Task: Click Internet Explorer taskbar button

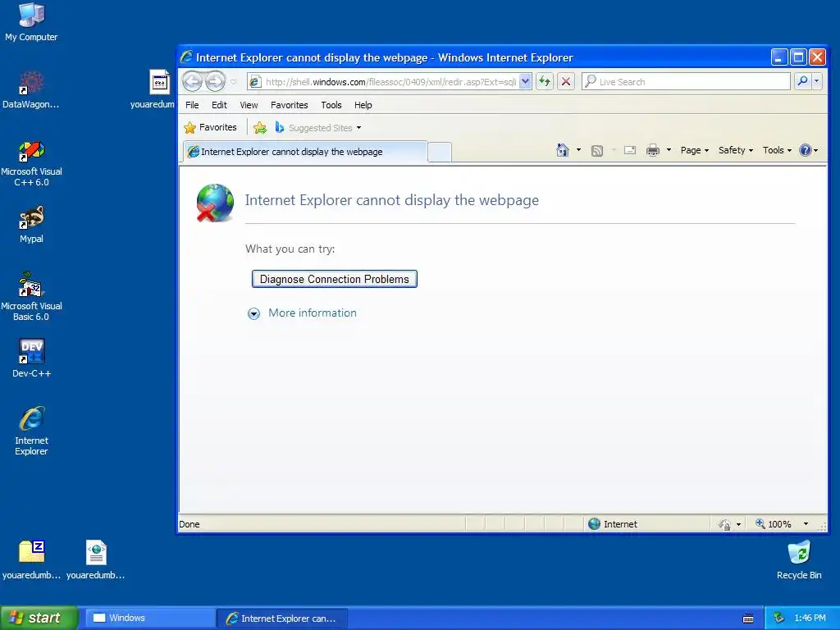Action: pos(282,619)
